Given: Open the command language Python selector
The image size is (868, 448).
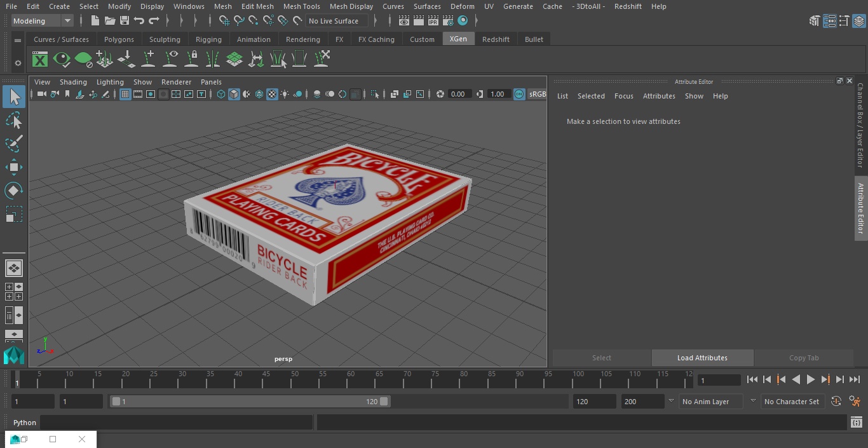Looking at the screenshot, I should [25, 423].
